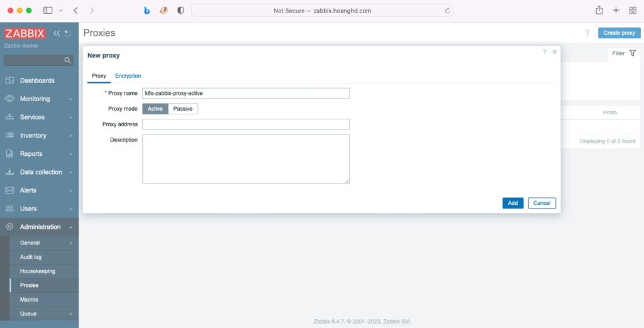Click the Alerts envelope icon
Screen dimensions: 644x328
pyautogui.click(x=9, y=190)
